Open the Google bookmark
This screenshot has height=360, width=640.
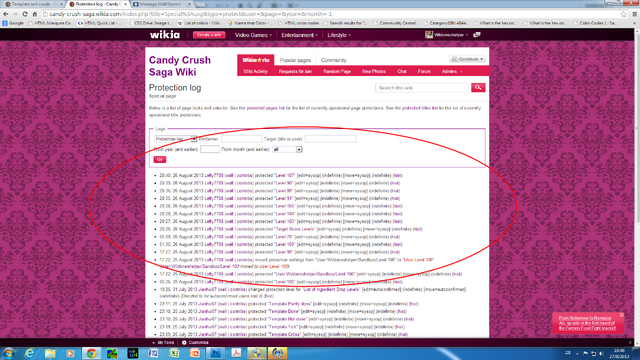pos(13,23)
